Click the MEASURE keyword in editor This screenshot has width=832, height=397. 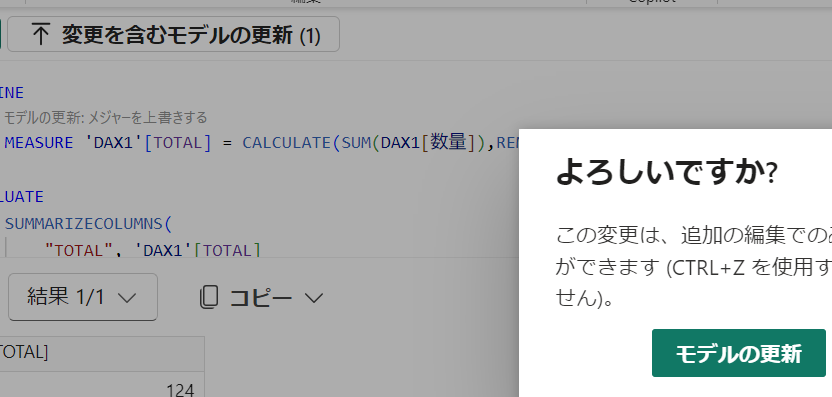point(39,143)
